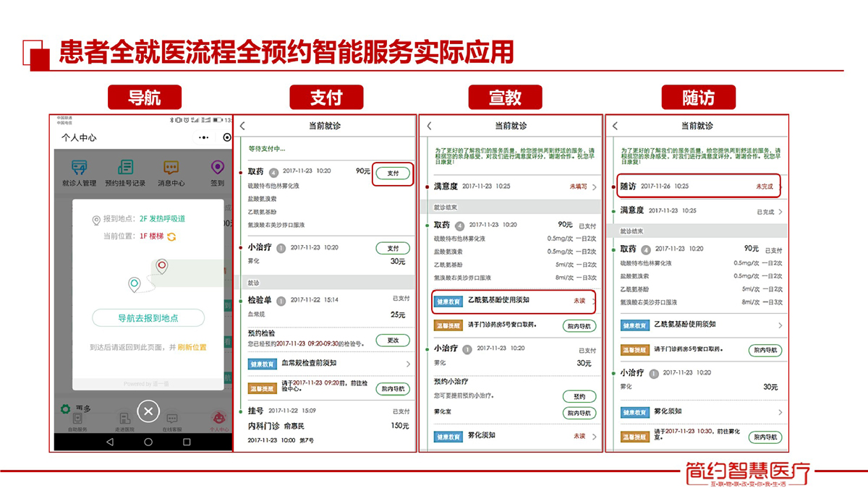Click the 150元 registration fee
The width and height of the screenshot is (868, 488).
[x=400, y=427]
